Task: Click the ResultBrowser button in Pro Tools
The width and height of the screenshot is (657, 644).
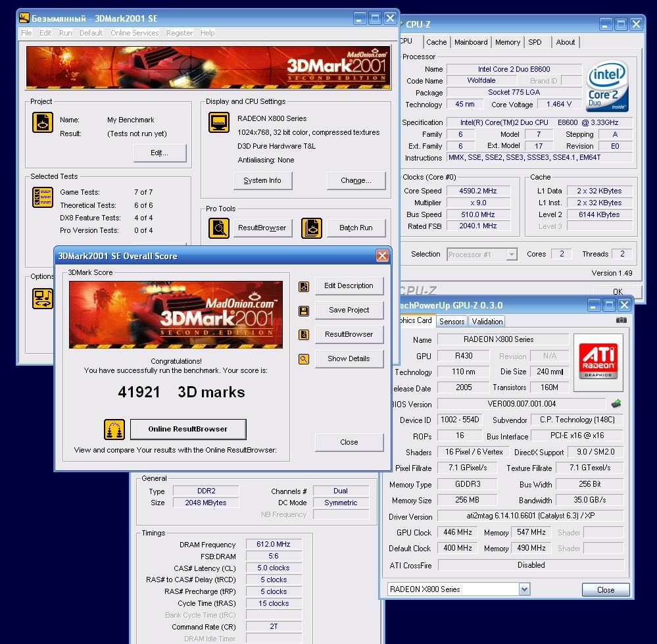Action: click(262, 228)
